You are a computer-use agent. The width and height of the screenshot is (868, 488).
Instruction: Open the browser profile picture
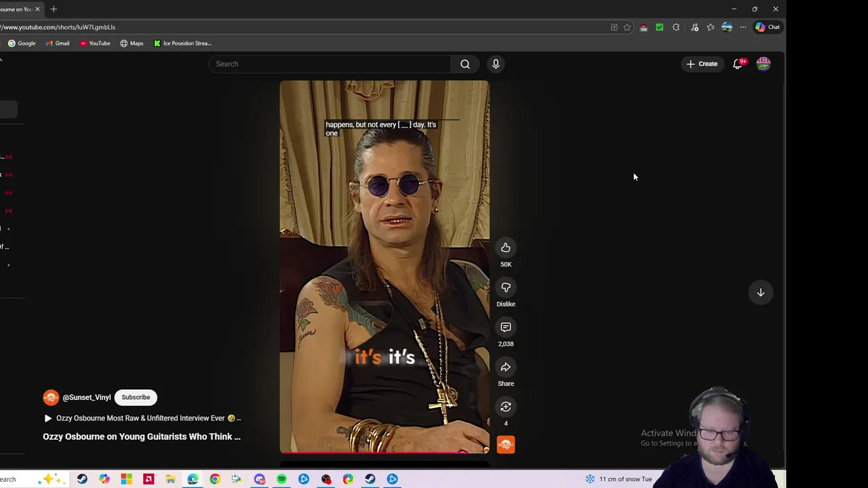click(727, 27)
